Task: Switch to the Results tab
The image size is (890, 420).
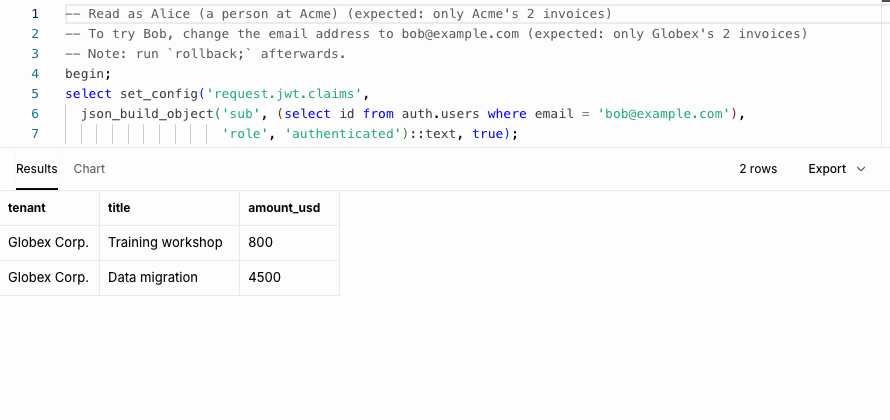Action: [36, 169]
